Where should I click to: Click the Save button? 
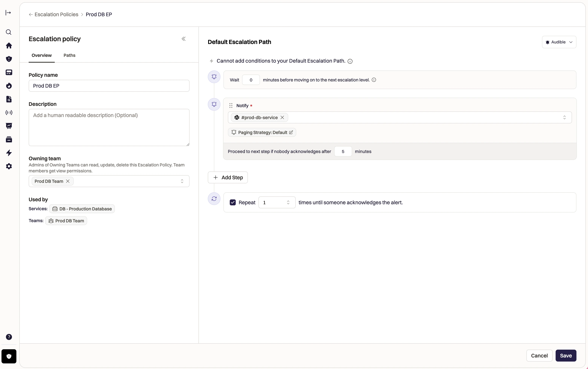point(566,356)
